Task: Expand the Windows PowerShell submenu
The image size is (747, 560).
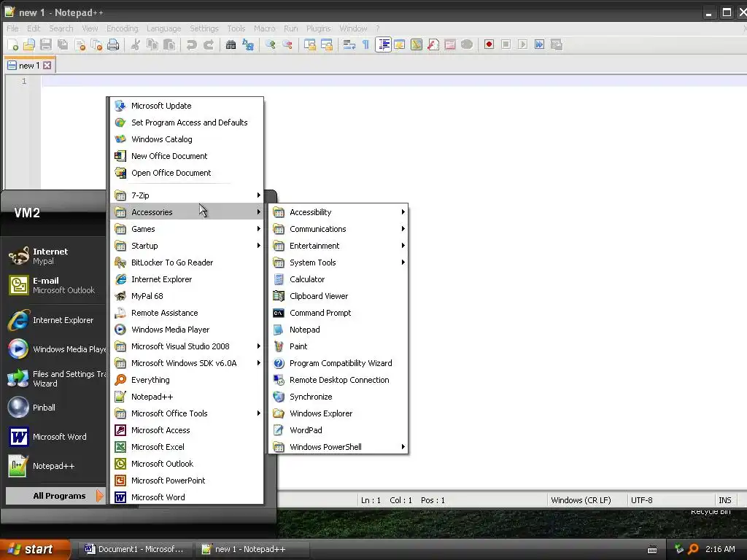Action: 338,447
